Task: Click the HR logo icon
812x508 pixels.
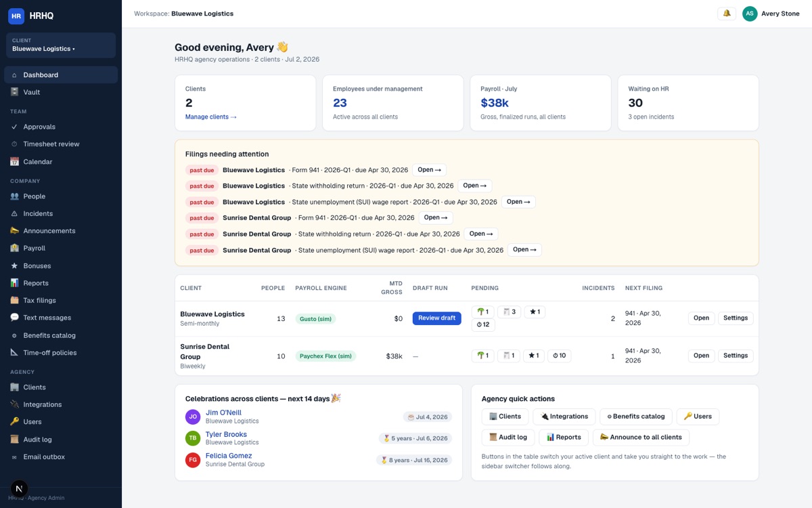Action: [16, 16]
